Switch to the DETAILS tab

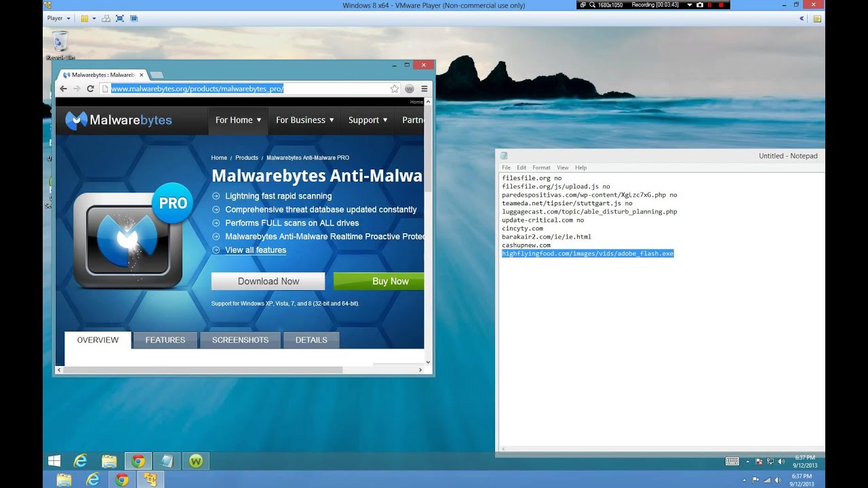pos(311,340)
